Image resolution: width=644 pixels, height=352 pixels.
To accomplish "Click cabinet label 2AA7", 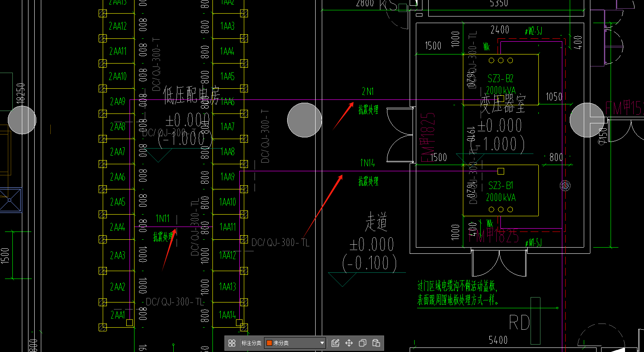I will pyautogui.click(x=118, y=152).
